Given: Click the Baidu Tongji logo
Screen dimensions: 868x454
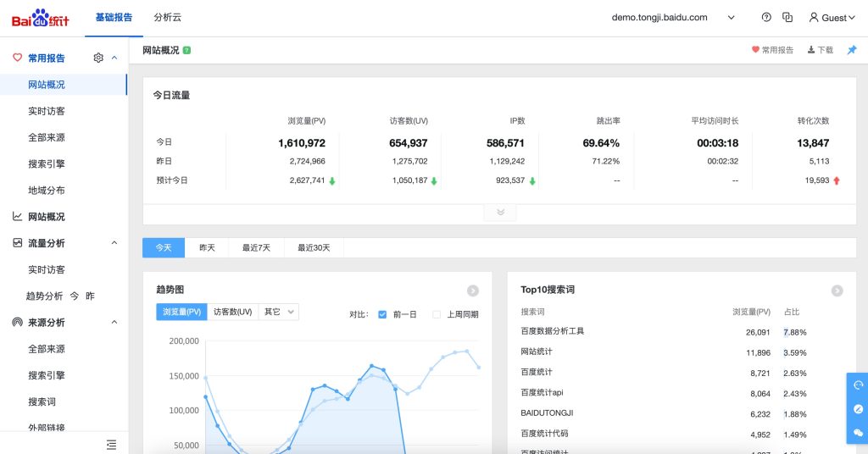Looking at the screenshot, I should tap(41, 19).
